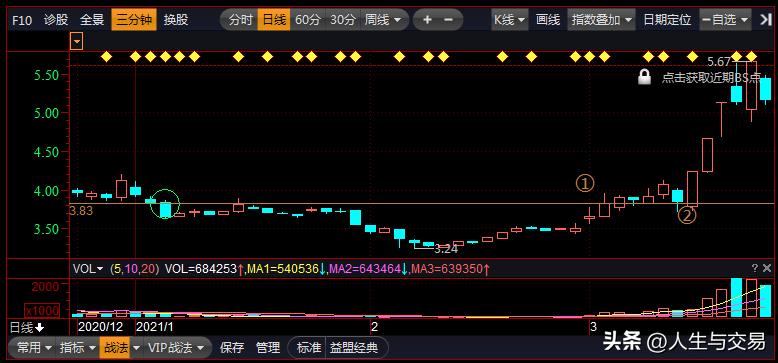Screen dimensions: 778x363
Task: Click the 4.50 price axis label
Action: (x=45, y=152)
